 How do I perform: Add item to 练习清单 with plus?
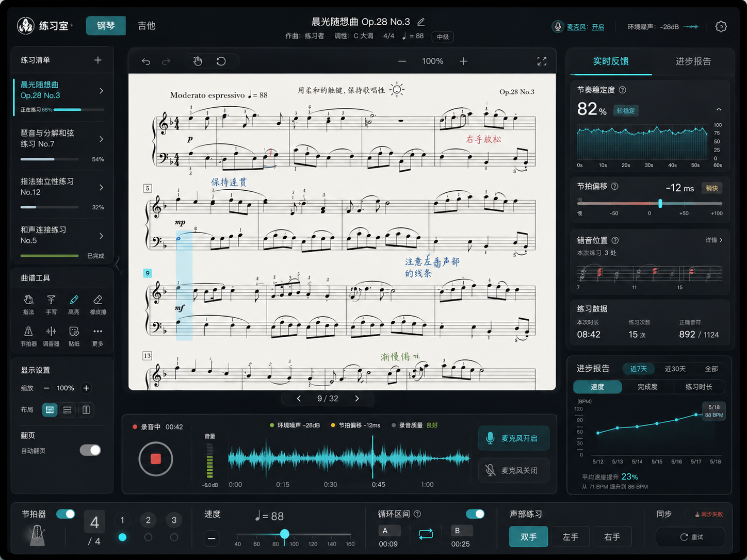[98, 60]
